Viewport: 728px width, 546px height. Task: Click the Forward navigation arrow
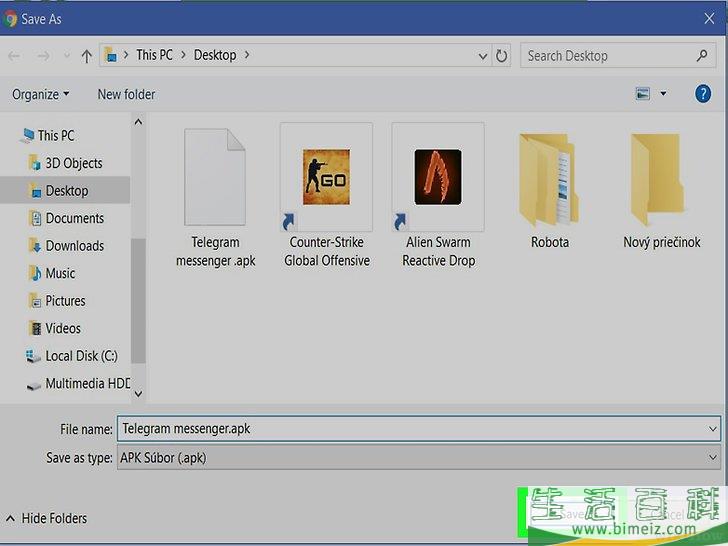(43, 56)
